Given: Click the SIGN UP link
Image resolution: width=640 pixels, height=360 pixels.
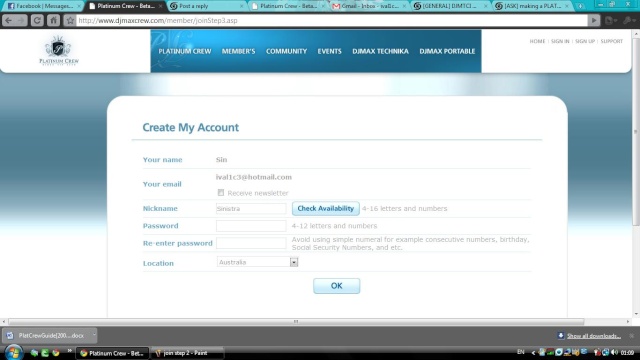Looking at the screenshot, I should coord(585,41).
